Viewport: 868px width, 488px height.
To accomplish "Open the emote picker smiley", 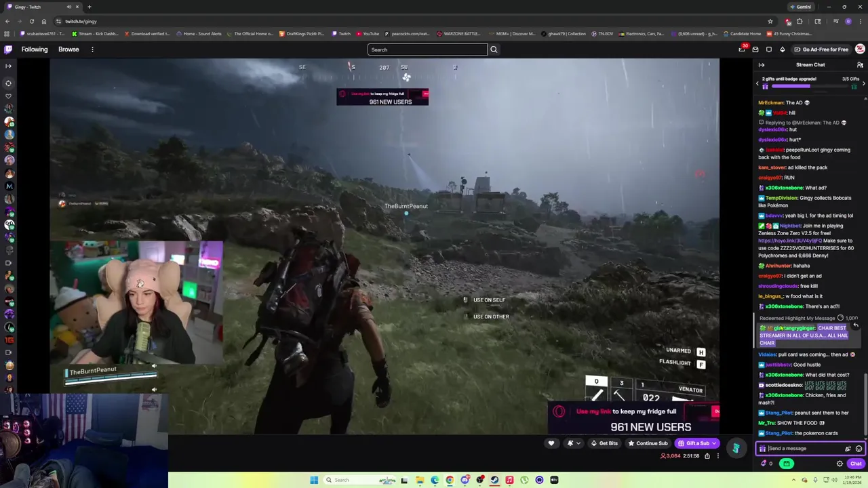I will (859, 449).
